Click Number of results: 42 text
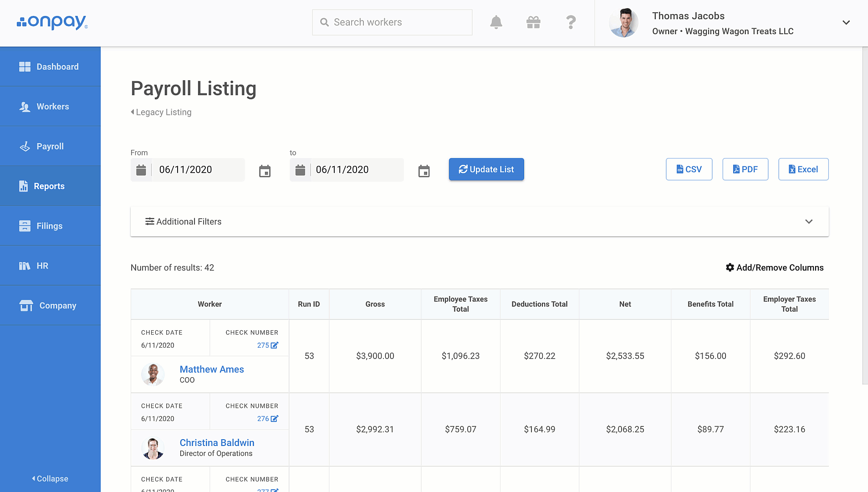The width and height of the screenshot is (868, 492). pyautogui.click(x=172, y=268)
